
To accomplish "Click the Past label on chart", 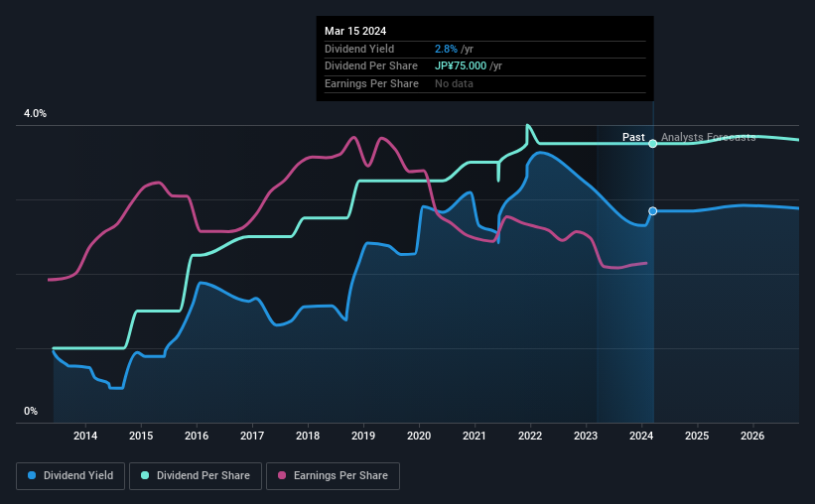I will click(633, 137).
